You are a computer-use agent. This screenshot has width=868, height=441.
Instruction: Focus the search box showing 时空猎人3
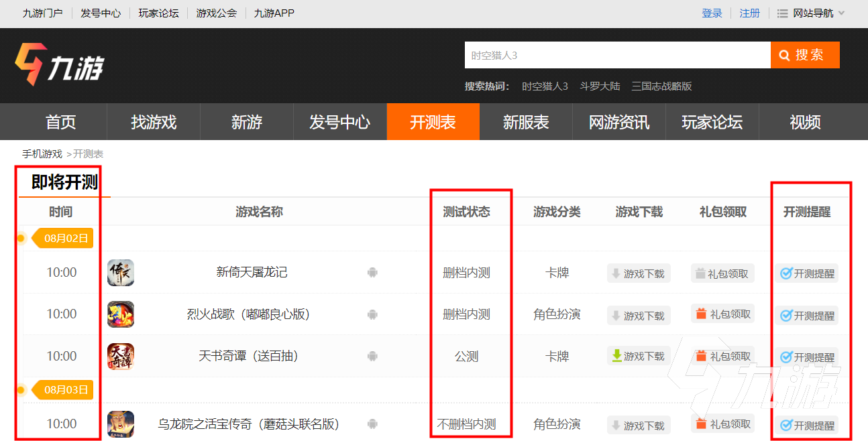[x=617, y=55]
